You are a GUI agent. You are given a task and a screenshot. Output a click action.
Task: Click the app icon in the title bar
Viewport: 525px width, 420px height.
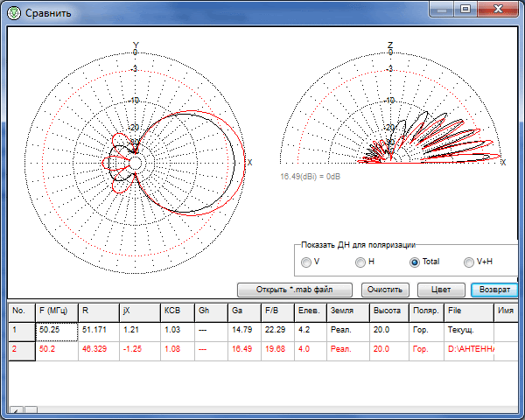14,13
